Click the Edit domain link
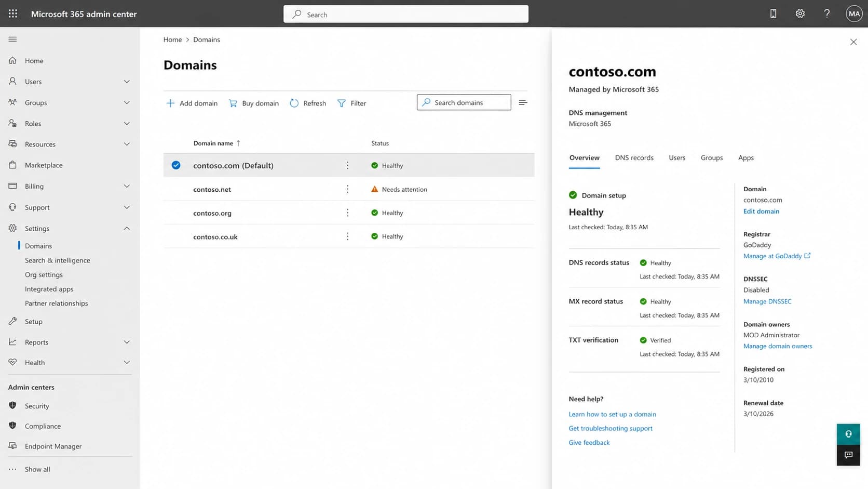The width and height of the screenshot is (868, 489). tap(761, 211)
